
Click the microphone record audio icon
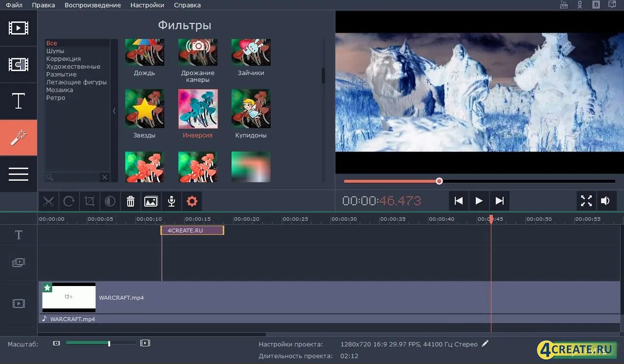pos(172,201)
